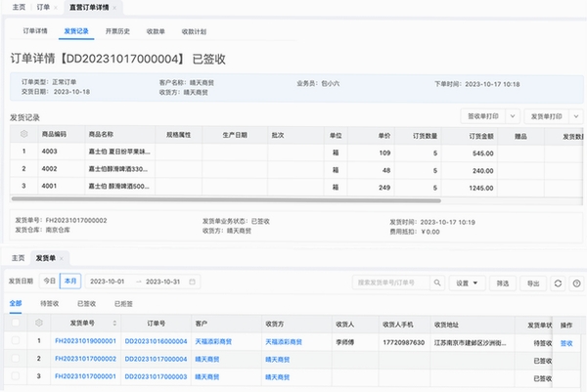This screenshot has width=587, height=392.
Task: Open customer link 天福添彩商贸
Action: (213, 341)
